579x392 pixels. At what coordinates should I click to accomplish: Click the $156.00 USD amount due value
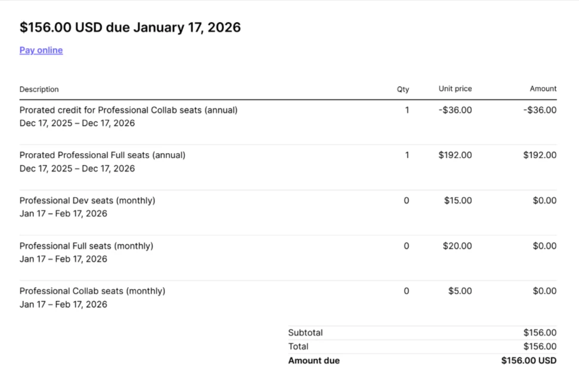(529, 360)
